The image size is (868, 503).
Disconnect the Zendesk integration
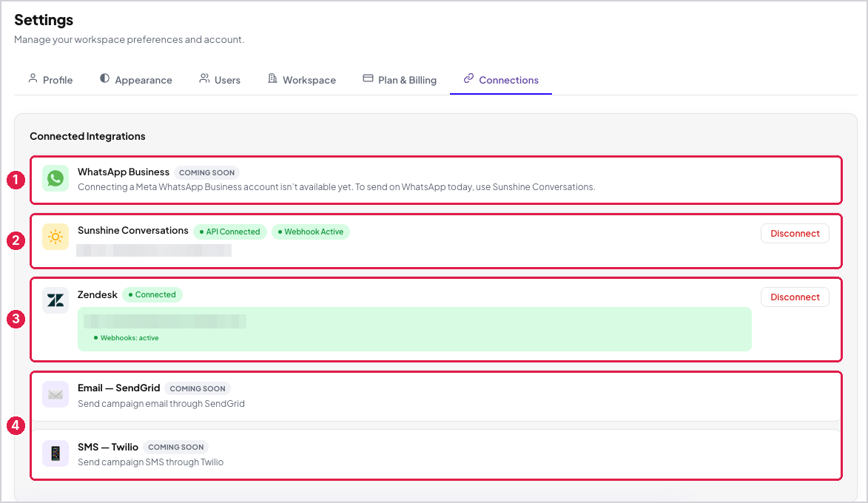[795, 297]
